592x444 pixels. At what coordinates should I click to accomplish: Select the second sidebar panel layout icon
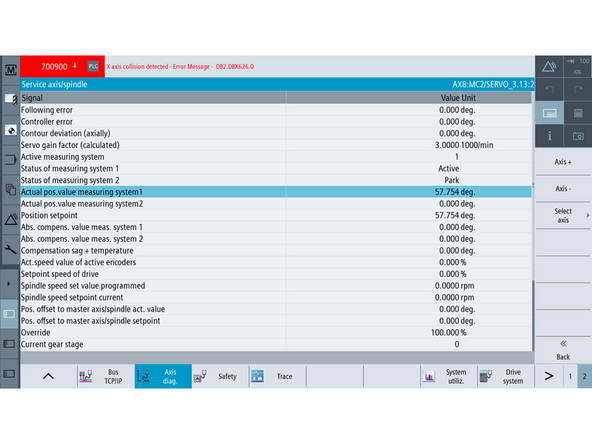pos(9,344)
